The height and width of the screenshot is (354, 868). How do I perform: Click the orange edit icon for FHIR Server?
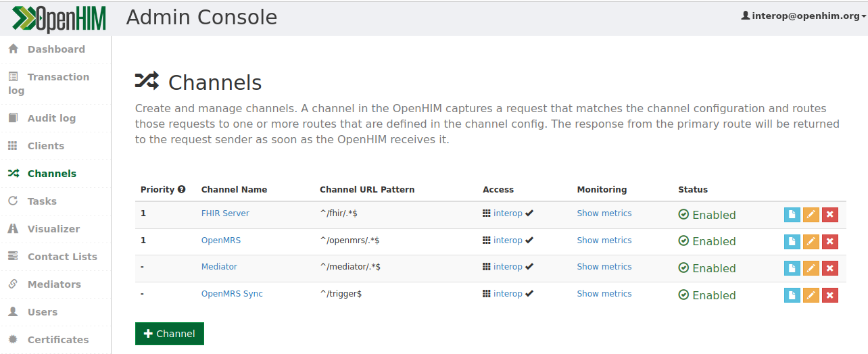tap(811, 215)
